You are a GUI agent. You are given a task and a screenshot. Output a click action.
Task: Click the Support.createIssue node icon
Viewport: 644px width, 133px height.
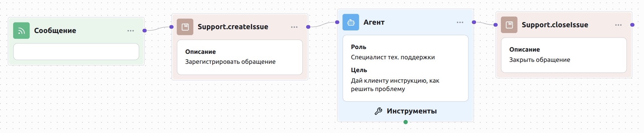point(185,27)
